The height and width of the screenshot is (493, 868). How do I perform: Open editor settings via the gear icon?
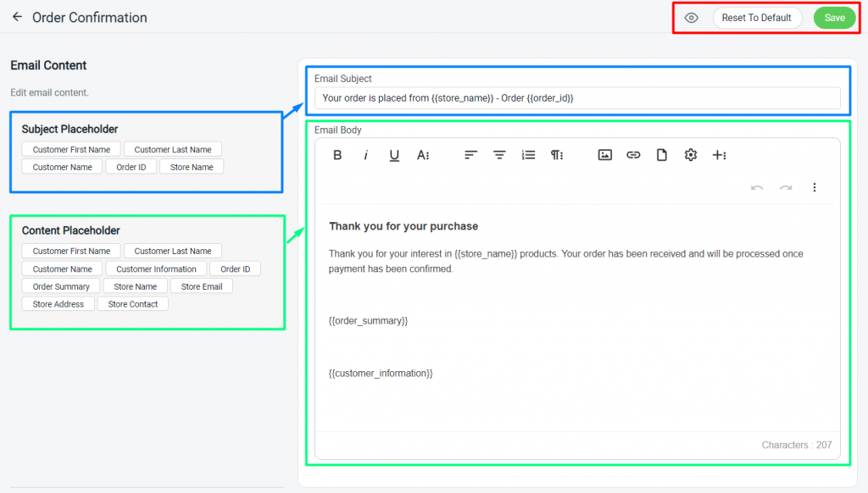point(691,155)
